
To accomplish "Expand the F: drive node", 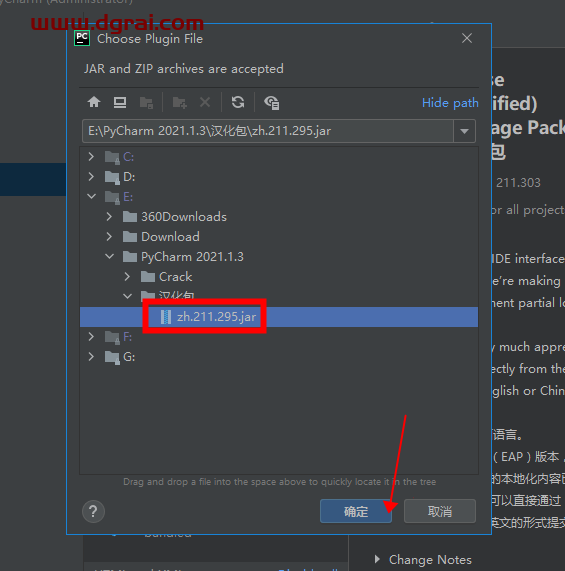I will click(91, 337).
